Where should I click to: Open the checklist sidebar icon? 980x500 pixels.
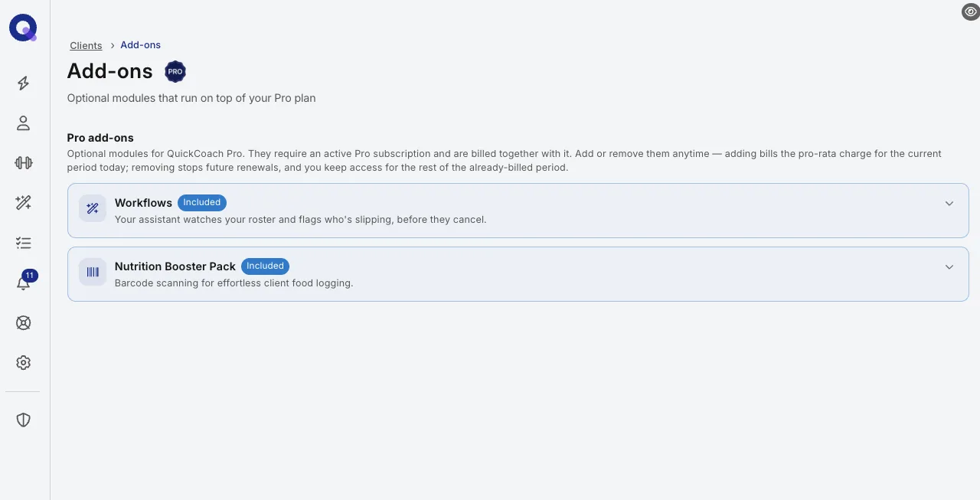pos(24,243)
